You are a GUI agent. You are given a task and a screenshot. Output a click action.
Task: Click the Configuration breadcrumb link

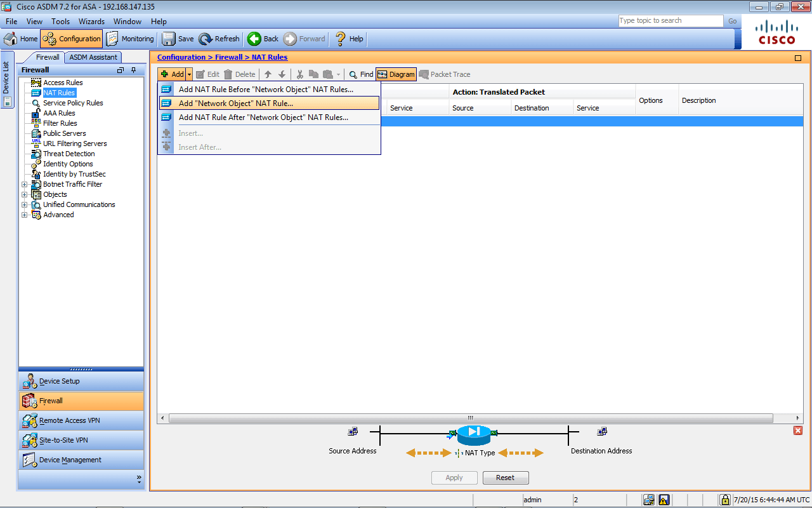181,57
